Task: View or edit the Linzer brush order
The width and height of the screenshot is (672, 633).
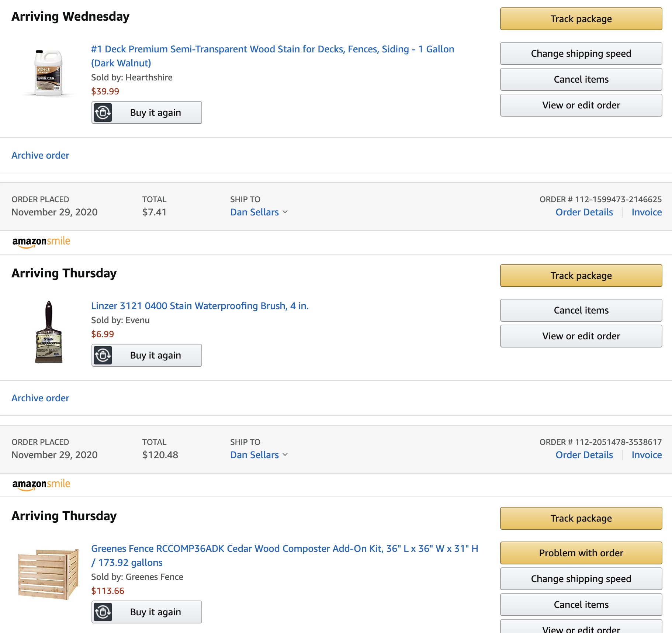Action: [x=581, y=336]
